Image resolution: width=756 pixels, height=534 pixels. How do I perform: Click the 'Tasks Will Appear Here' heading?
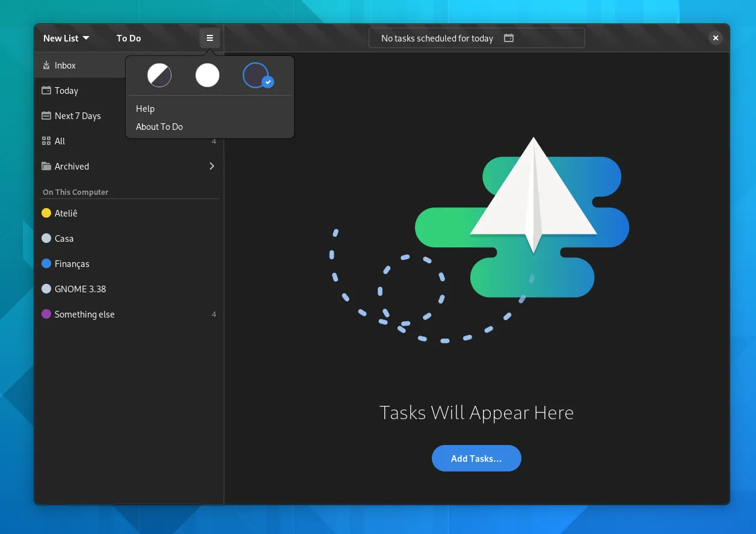[476, 413]
